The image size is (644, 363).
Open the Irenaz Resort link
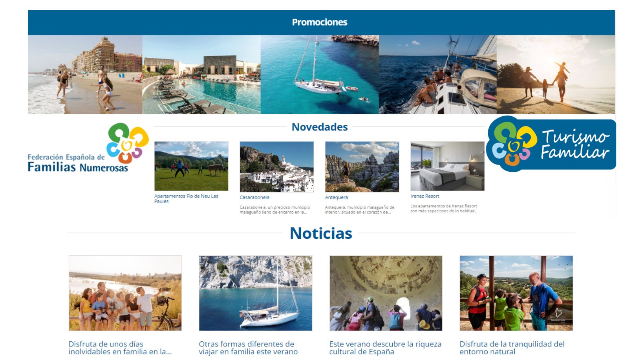[x=425, y=196]
